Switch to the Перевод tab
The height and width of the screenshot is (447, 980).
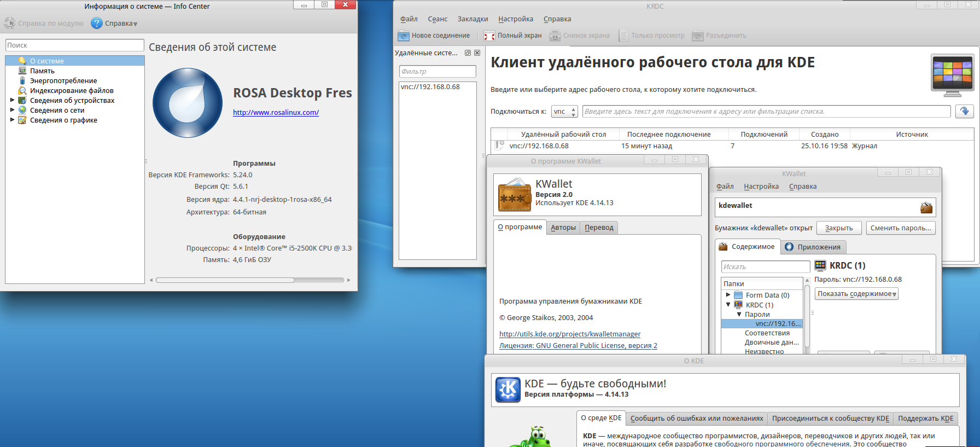coord(599,228)
